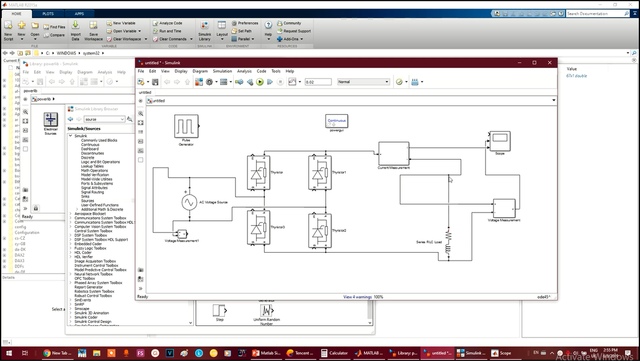Screen dimensions: 640x361
Task: Click the Step Forward simulation button
Action: pos(270,82)
